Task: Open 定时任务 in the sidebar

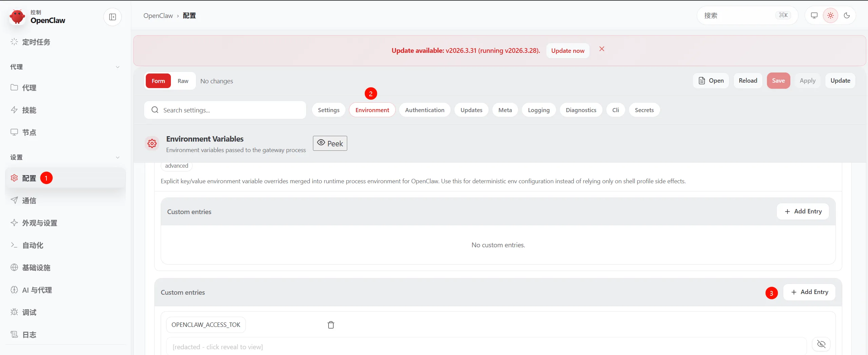Action: (36, 42)
